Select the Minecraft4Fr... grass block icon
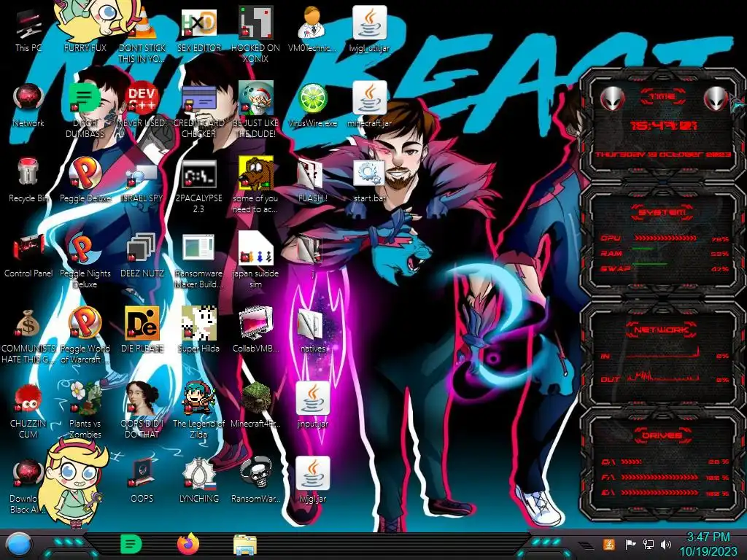This screenshot has width=747, height=560. pyautogui.click(x=256, y=398)
